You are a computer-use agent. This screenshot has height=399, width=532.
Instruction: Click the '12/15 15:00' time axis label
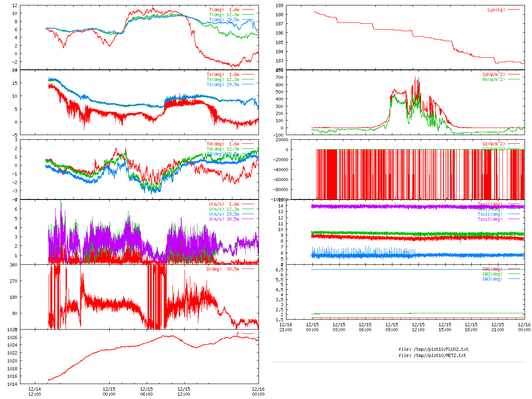445,327
